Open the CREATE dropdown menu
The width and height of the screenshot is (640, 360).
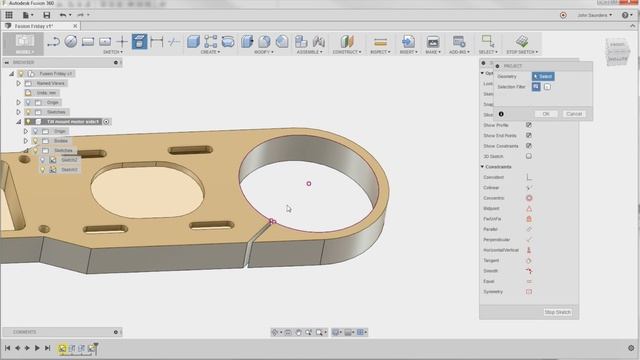(210, 52)
